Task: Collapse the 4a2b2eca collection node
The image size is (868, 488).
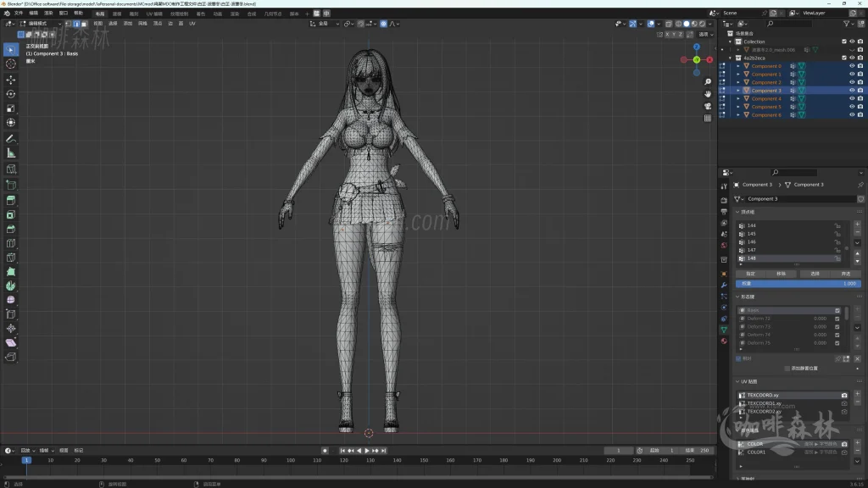Action: (730, 58)
